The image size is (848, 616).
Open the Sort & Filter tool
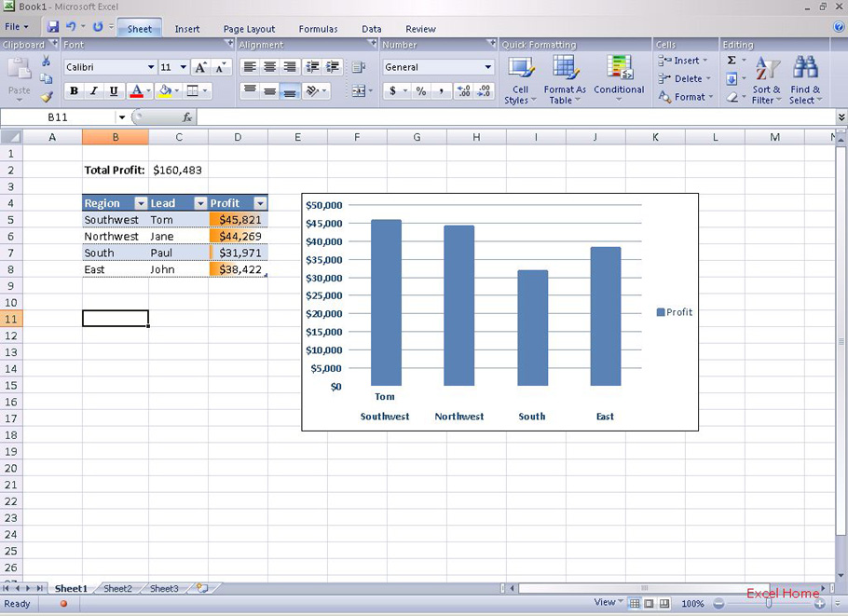[x=767, y=80]
